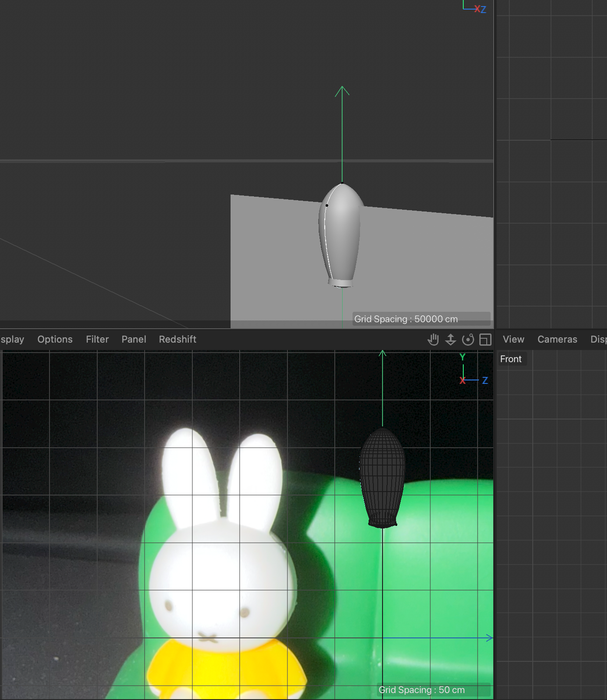This screenshot has height=700, width=607.
Task: Open the Filter menu
Action: (x=97, y=339)
